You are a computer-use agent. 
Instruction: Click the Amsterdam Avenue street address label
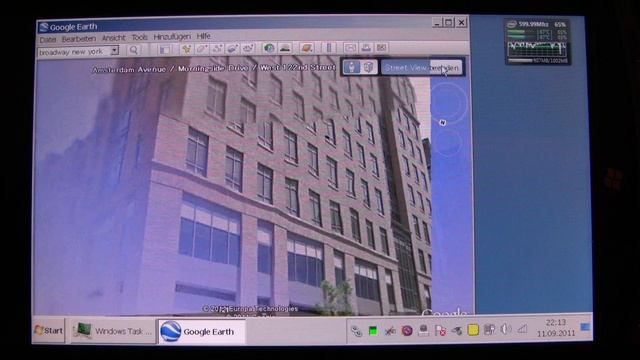[213, 68]
